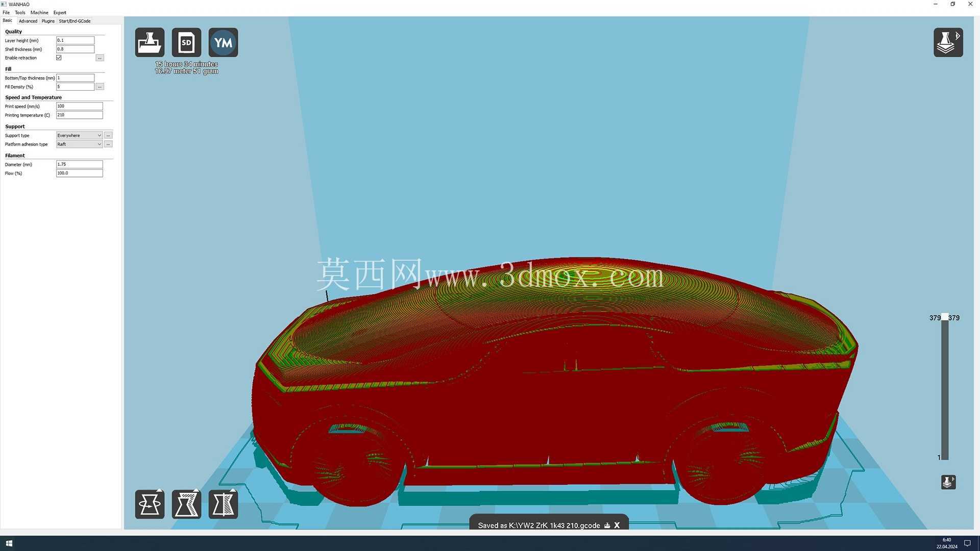Screen dimensions: 980x551
Task: Save toolpath to SD card
Action: [x=186, y=42]
